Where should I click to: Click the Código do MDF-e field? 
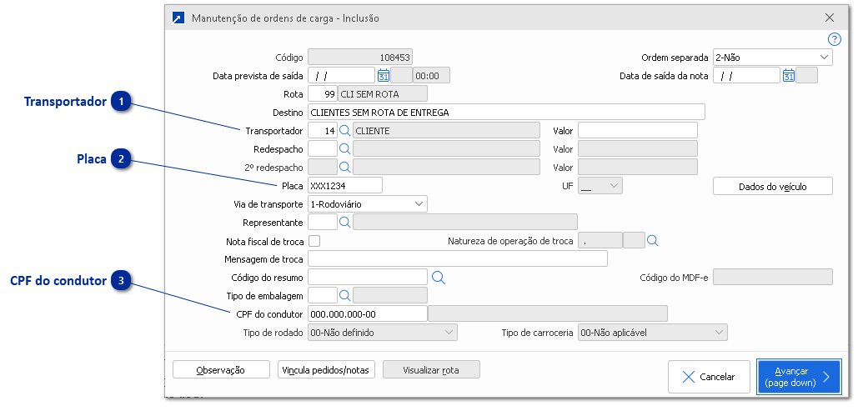(x=772, y=277)
